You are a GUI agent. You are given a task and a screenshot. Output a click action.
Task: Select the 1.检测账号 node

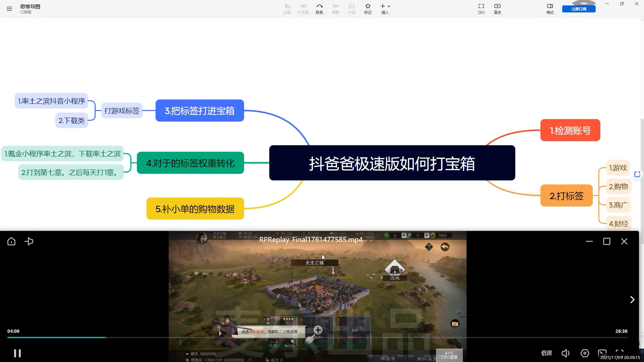point(570,130)
